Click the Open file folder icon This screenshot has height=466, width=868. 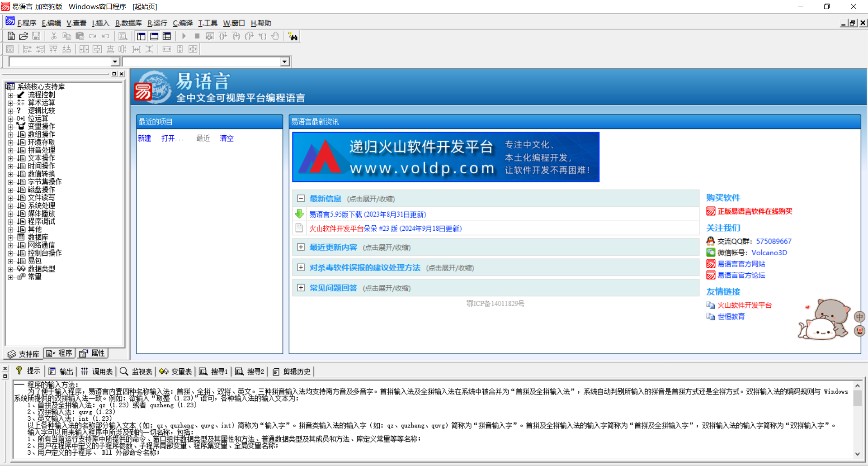pos(24,36)
